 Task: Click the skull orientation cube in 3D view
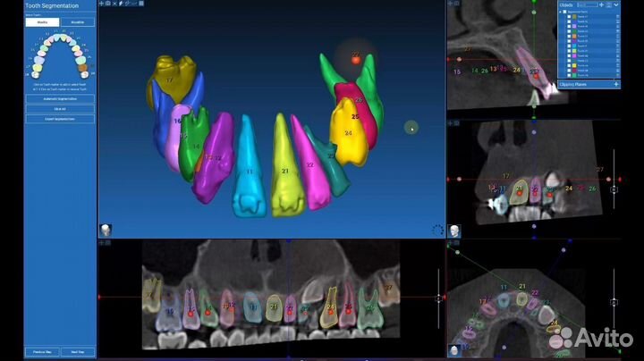click(x=106, y=230)
